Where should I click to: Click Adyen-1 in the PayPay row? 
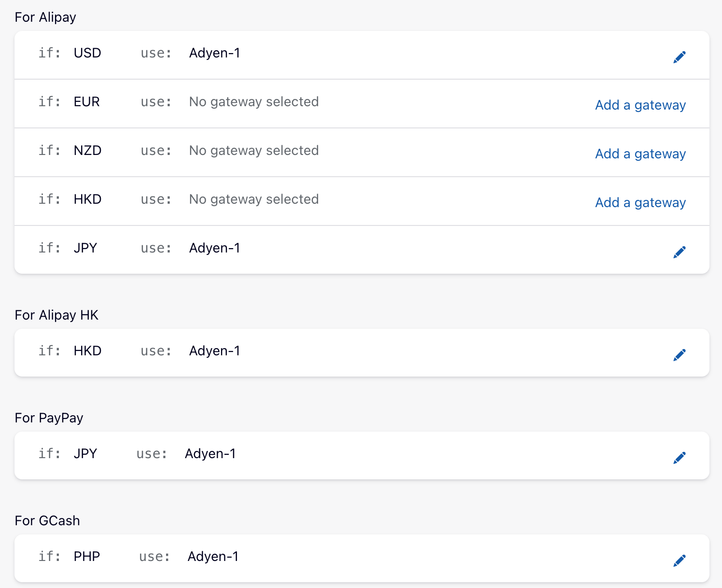[x=210, y=454]
